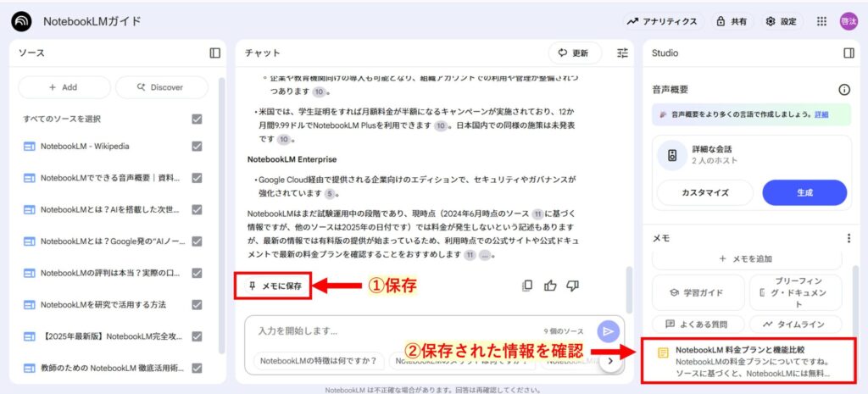Open the アナリティクス analytics button
Screen dimensions: 868x394
tap(663, 21)
